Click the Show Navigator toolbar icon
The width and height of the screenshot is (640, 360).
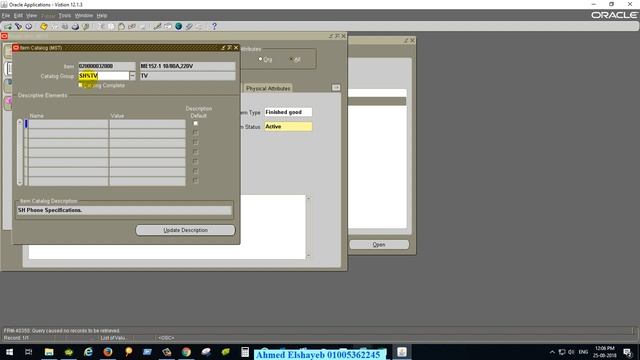tap(29, 27)
